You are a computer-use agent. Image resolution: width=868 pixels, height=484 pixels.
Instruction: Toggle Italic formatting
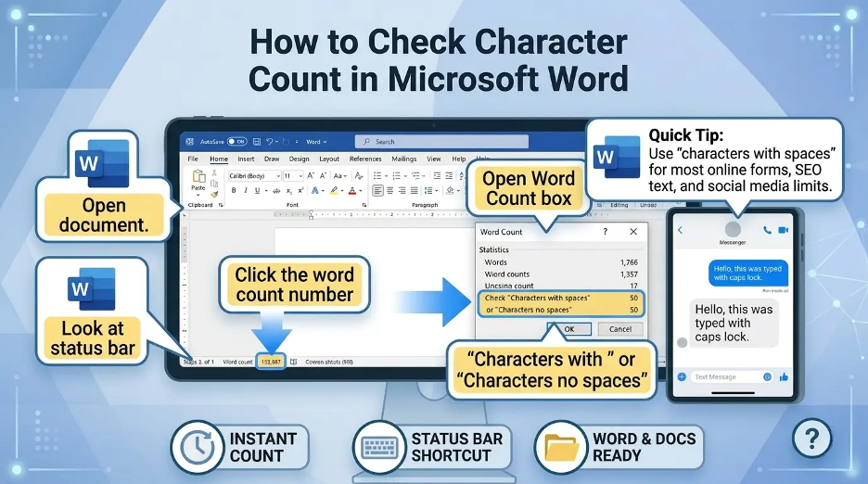click(246, 190)
